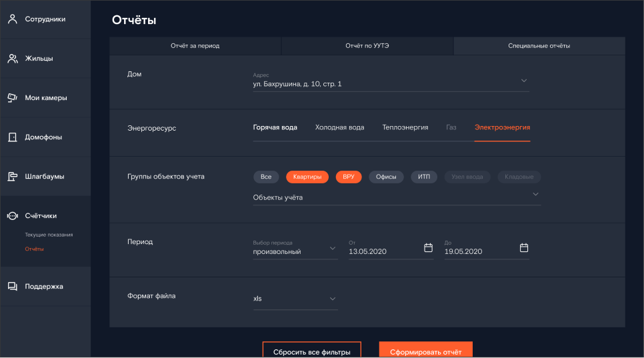Click the Домофоны door icon
644x358 pixels.
click(x=13, y=137)
